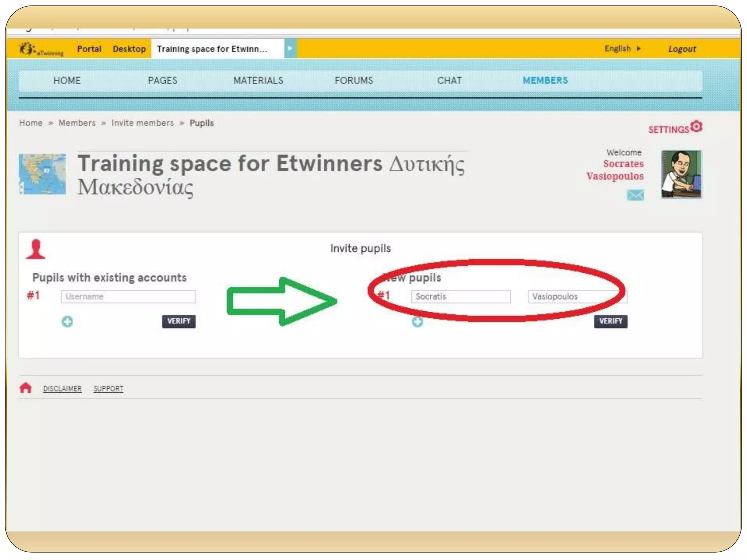Open the Settings gear icon
This screenshot has width=747, height=560.
pyautogui.click(x=696, y=127)
